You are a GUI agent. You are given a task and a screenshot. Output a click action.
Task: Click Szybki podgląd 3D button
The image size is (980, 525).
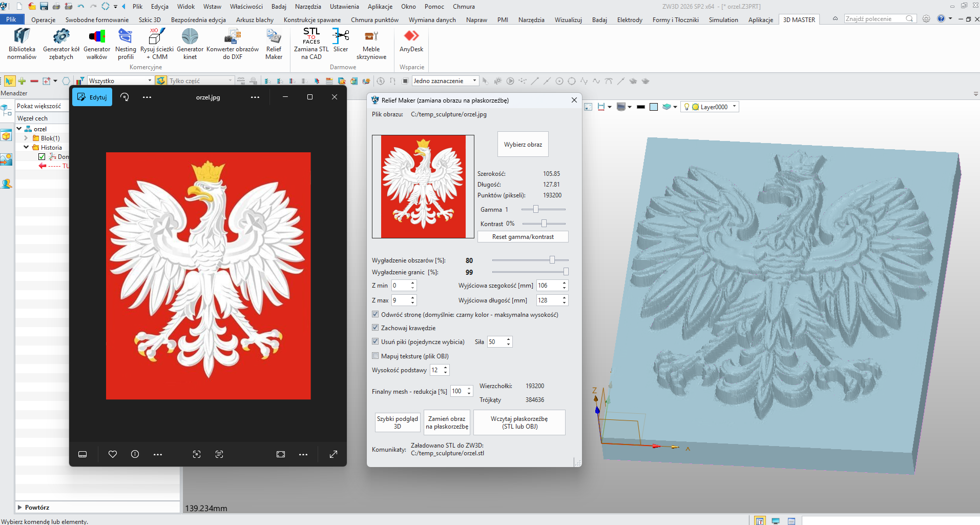click(x=398, y=422)
